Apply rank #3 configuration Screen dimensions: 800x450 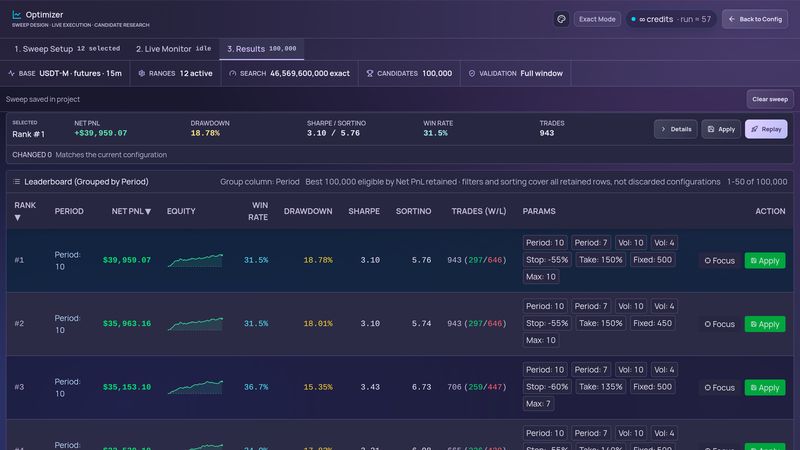click(765, 388)
